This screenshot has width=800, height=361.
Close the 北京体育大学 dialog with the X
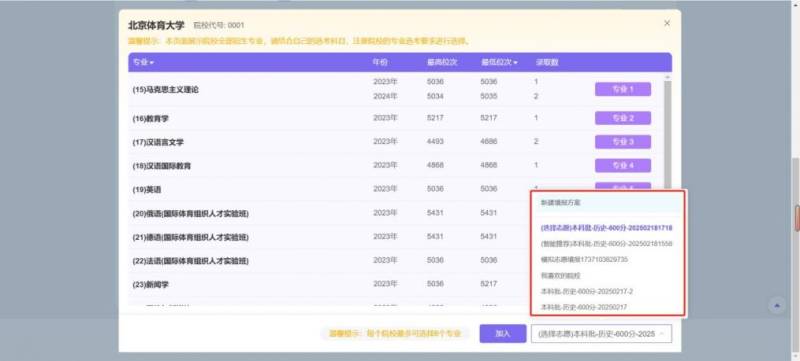(667, 23)
